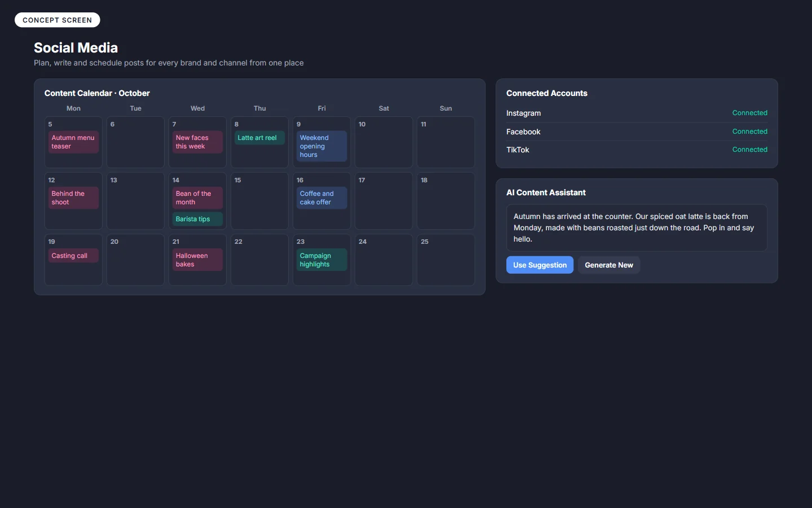Open the Weekend opening hours post
The image size is (812, 508).
[x=321, y=146]
